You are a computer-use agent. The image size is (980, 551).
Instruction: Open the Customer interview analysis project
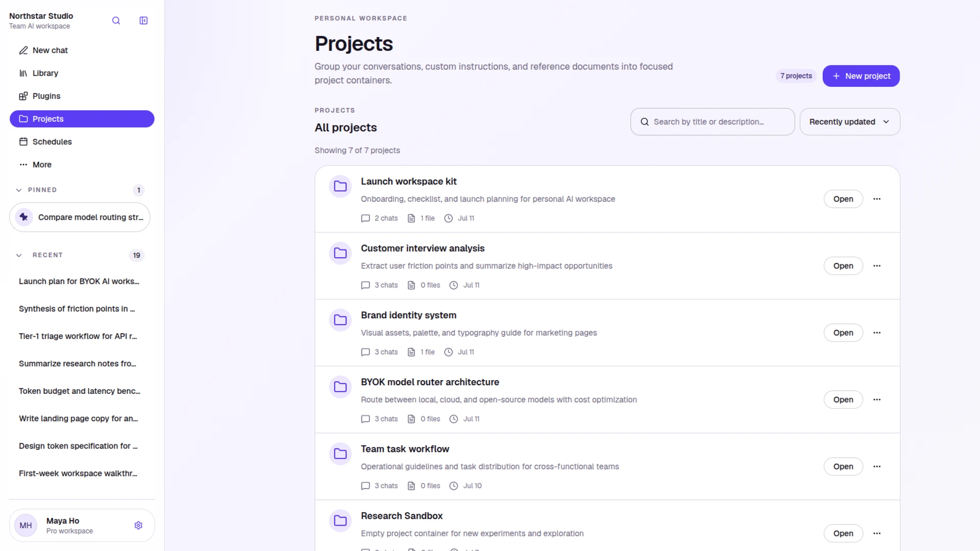point(843,266)
